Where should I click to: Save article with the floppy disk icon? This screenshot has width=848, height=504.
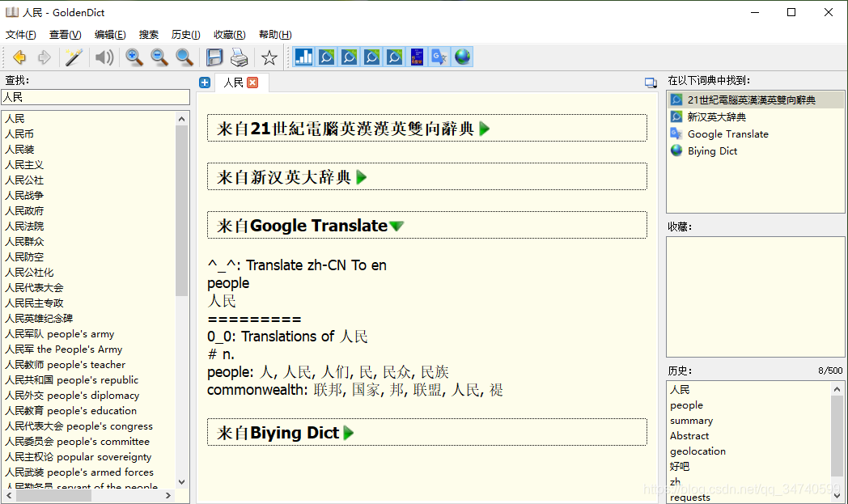pos(214,57)
